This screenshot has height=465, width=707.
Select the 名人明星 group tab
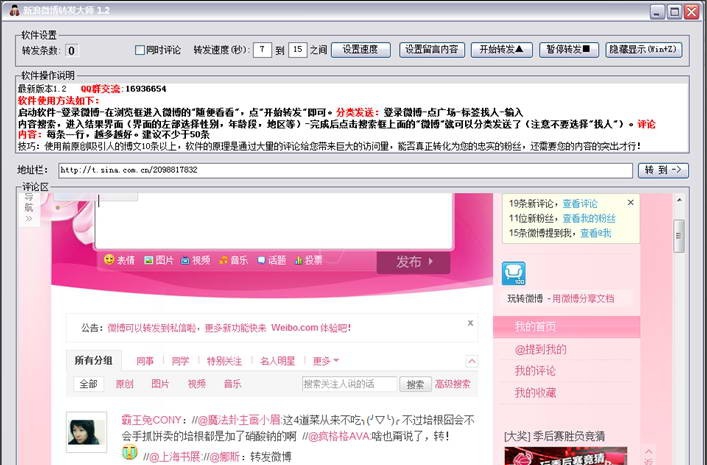pyautogui.click(x=277, y=361)
